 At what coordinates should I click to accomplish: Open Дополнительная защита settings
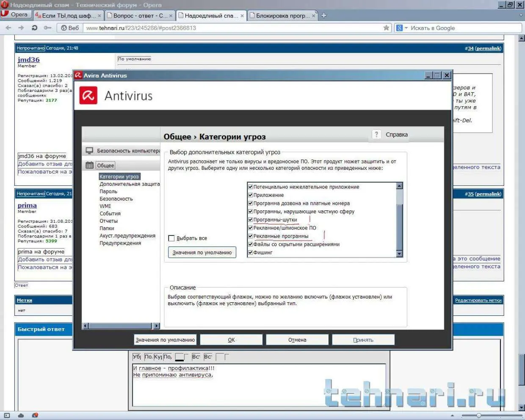(130, 184)
